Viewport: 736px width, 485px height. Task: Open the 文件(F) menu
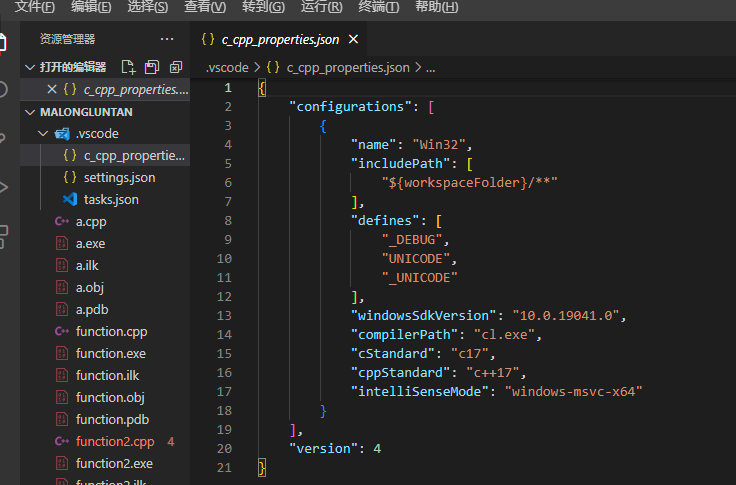[35, 7]
